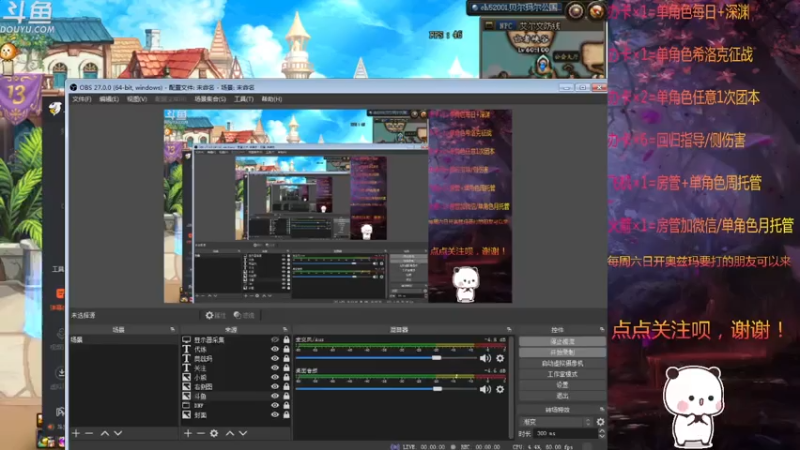Move scene down with the Scenes down arrow
This screenshot has width=800, height=450.
point(118,433)
